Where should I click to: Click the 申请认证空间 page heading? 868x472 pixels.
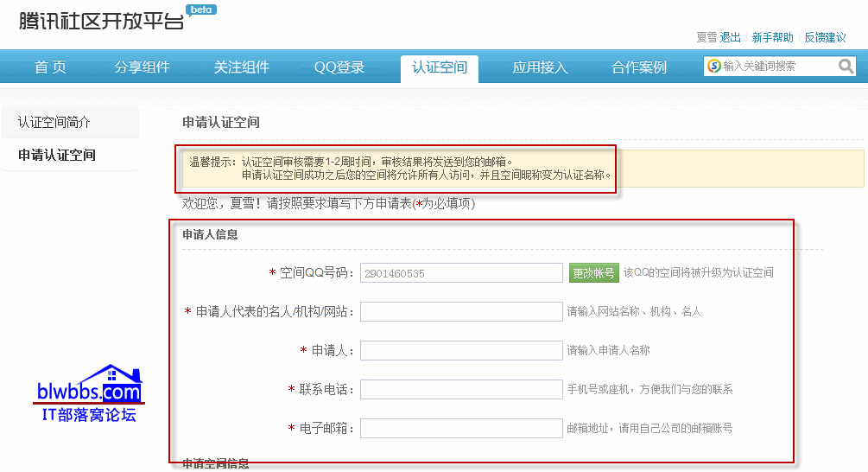[x=221, y=123]
